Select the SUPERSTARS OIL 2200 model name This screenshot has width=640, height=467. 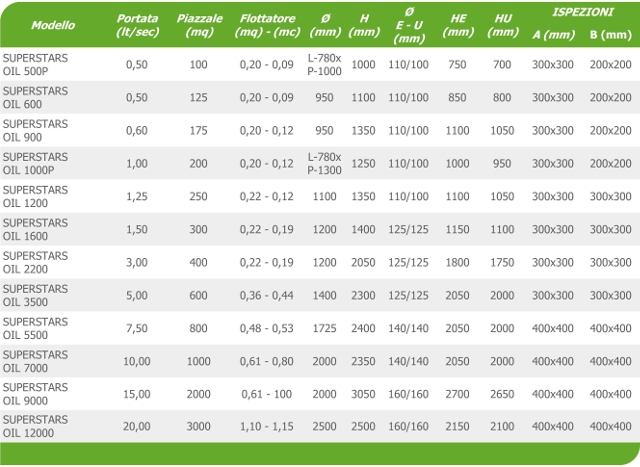[x=35, y=262]
